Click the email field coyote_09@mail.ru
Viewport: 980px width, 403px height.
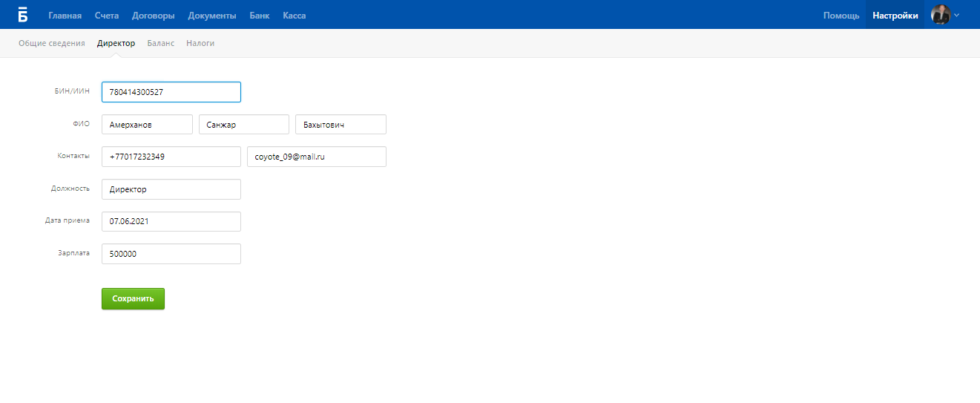[x=317, y=157]
